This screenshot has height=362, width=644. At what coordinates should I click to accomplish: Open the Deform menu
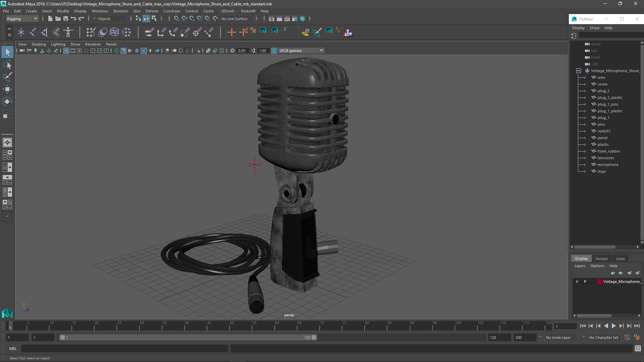click(152, 11)
